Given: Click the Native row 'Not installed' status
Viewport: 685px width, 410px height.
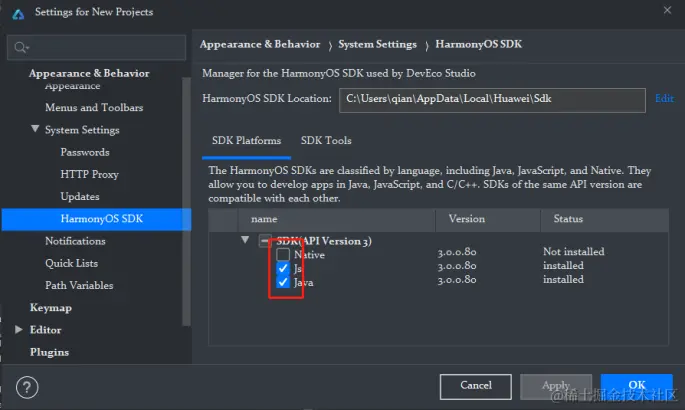Looking at the screenshot, I should [574, 252].
